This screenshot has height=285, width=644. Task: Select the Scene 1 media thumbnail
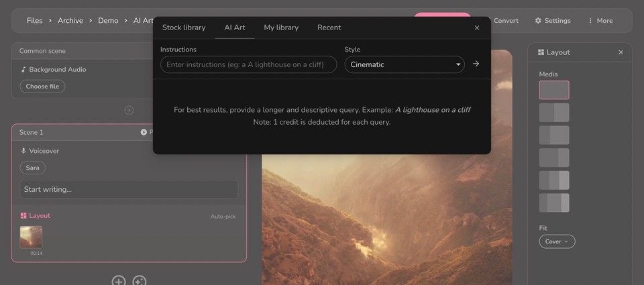[31, 237]
